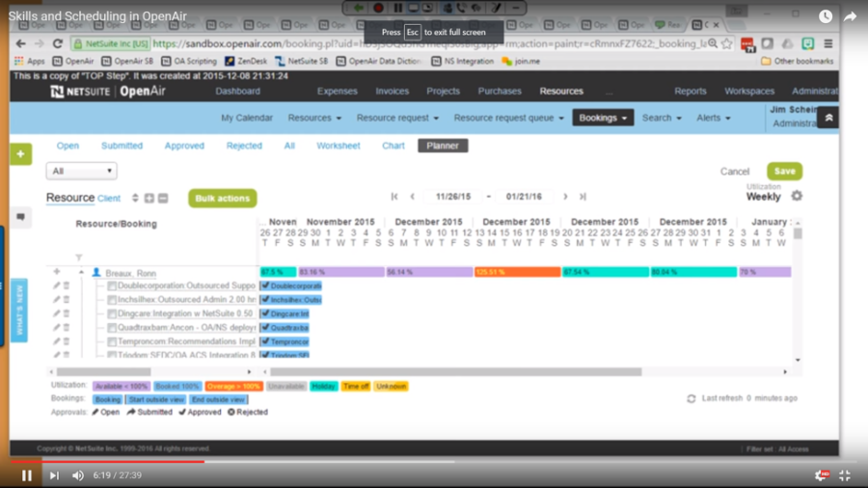Open the Resource request dropdown
The width and height of the screenshot is (868, 488).
pyautogui.click(x=397, y=118)
